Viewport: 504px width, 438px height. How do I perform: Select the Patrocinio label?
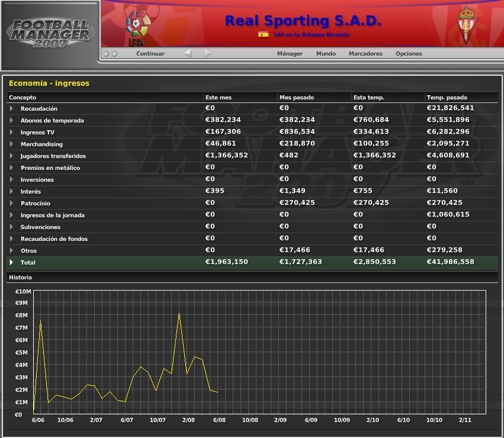tap(36, 204)
